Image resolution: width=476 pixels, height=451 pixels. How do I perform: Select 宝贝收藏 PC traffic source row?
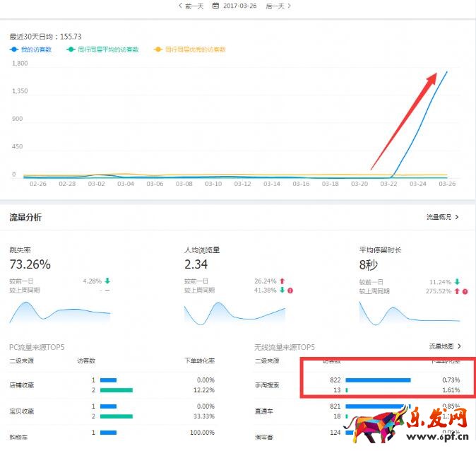click(23, 411)
